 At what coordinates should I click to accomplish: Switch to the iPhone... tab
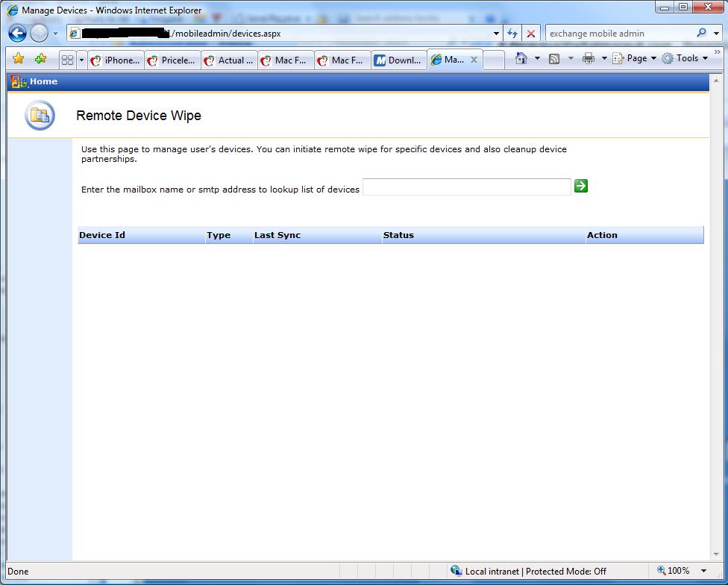(116, 60)
